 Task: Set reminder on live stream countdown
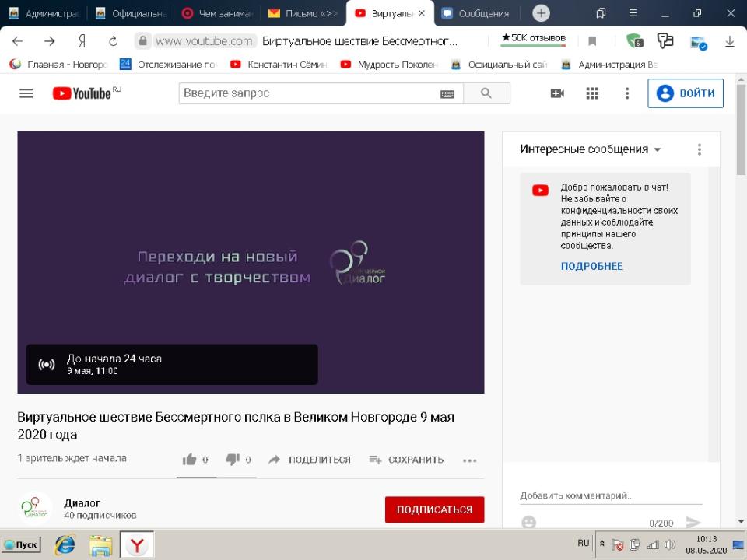47,365
